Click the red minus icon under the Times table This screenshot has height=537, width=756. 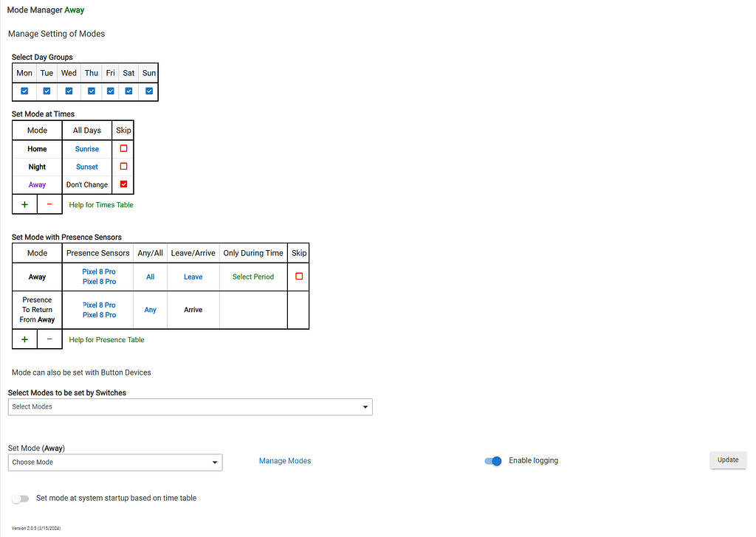coord(49,204)
